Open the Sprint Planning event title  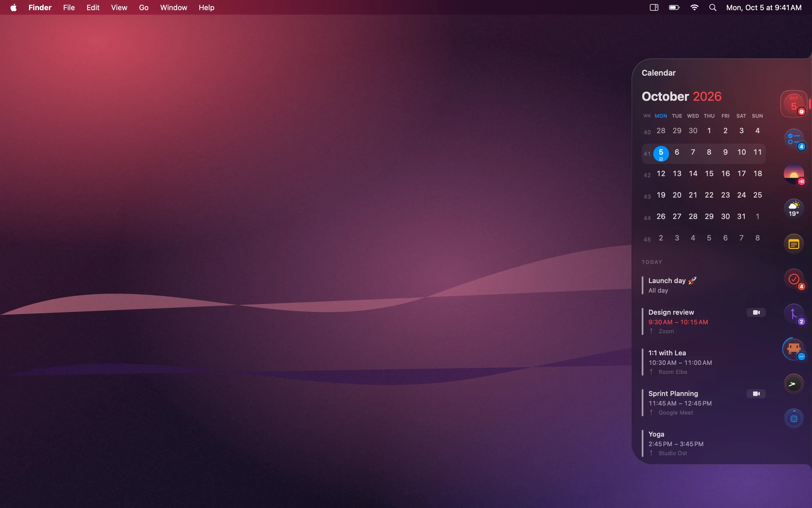tap(673, 394)
